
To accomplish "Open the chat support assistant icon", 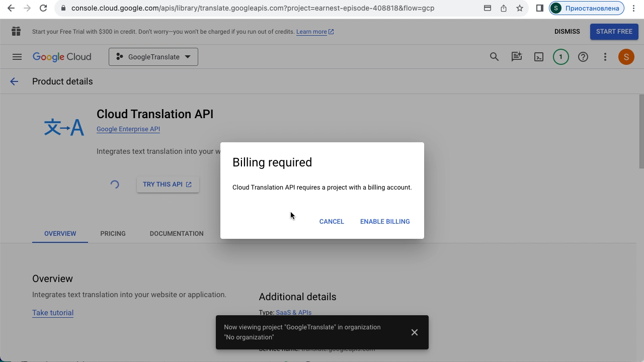I will [x=516, y=57].
